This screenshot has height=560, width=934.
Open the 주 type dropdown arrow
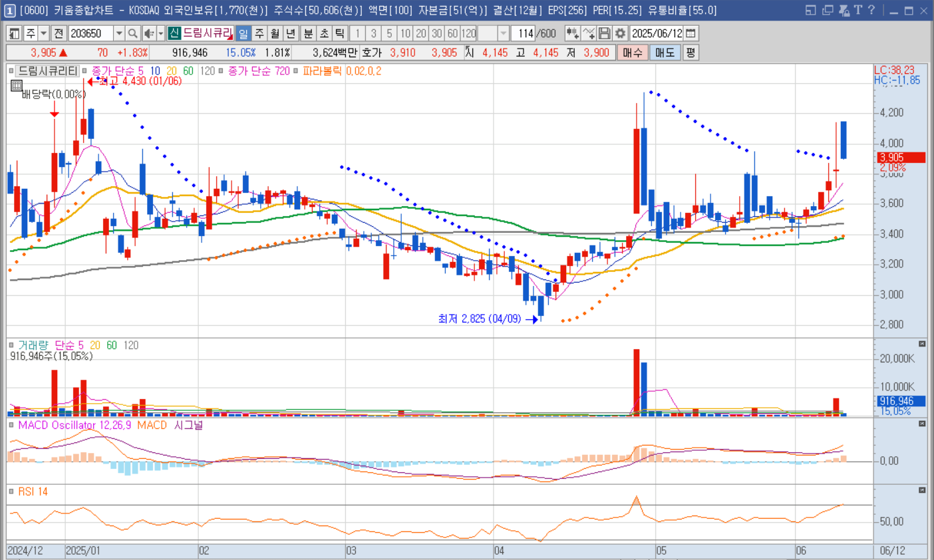click(x=43, y=33)
